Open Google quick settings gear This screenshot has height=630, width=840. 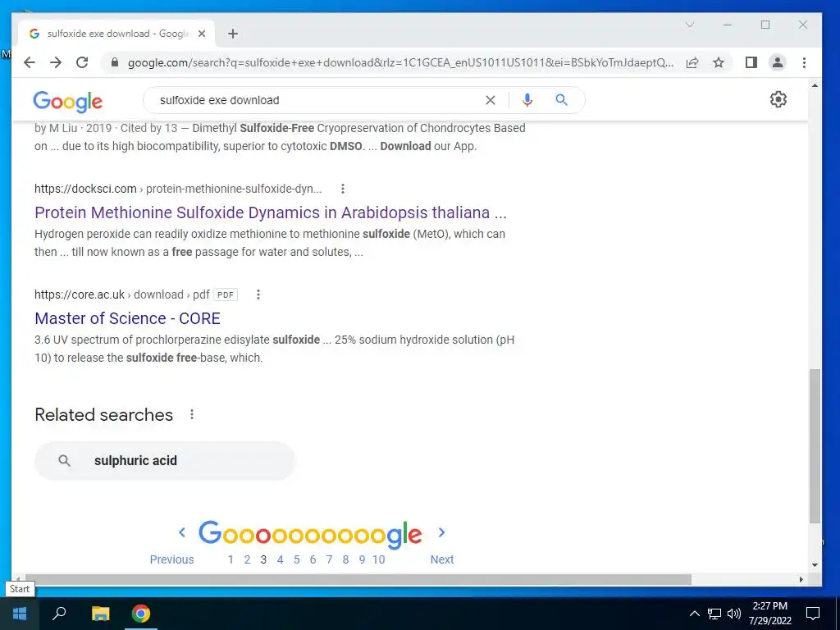click(x=778, y=99)
